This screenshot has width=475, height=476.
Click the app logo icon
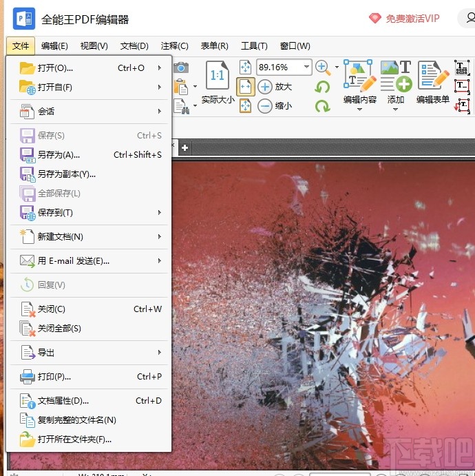[x=24, y=19]
